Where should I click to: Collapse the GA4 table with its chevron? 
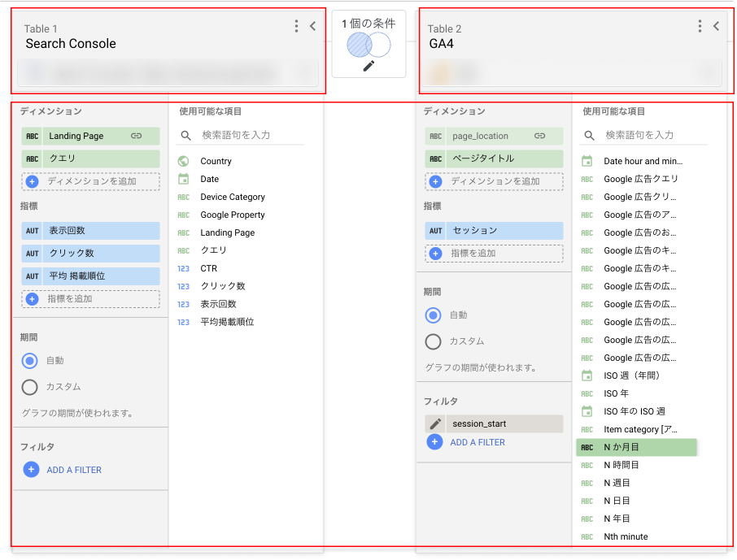(715, 25)
